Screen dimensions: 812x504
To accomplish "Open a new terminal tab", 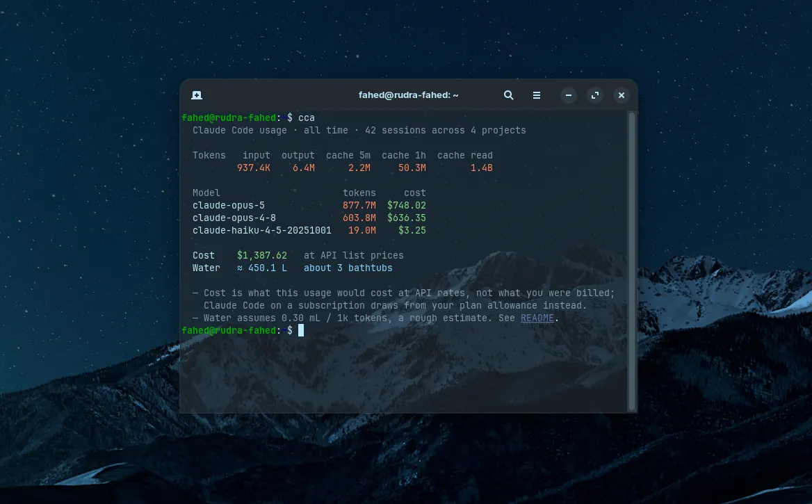I will (x=197, y=95).
